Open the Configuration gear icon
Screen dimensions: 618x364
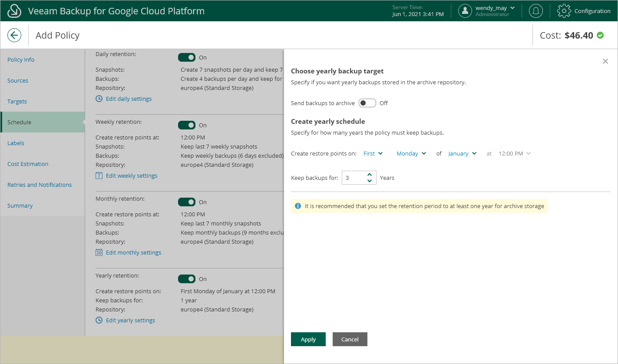pyautogui.click(x=564, y=11)
